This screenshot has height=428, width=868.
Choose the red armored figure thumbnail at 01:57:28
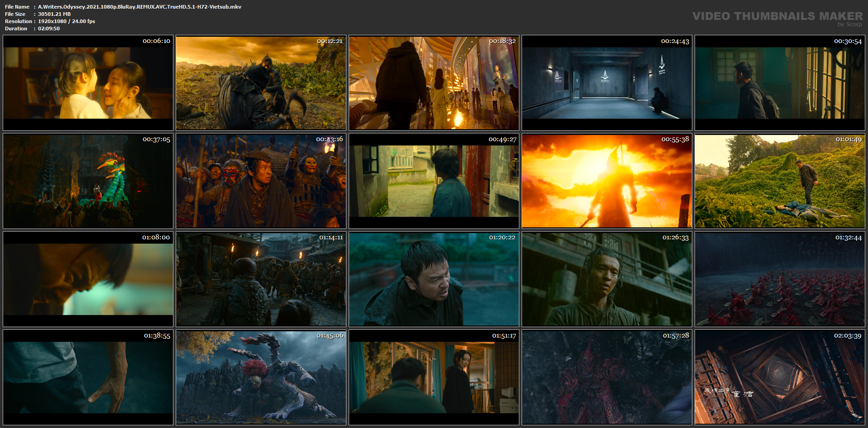[x=607, y=377]
